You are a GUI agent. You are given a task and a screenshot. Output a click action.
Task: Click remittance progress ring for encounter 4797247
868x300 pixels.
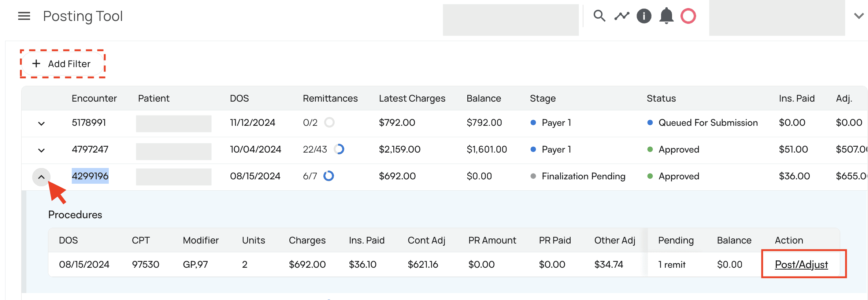point(339,149)
